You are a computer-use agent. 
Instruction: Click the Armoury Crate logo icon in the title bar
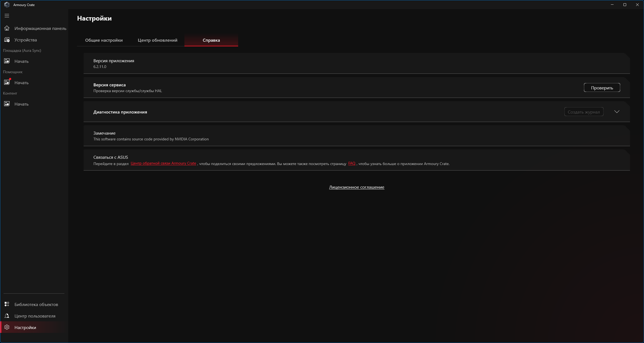tap(7, 5)
